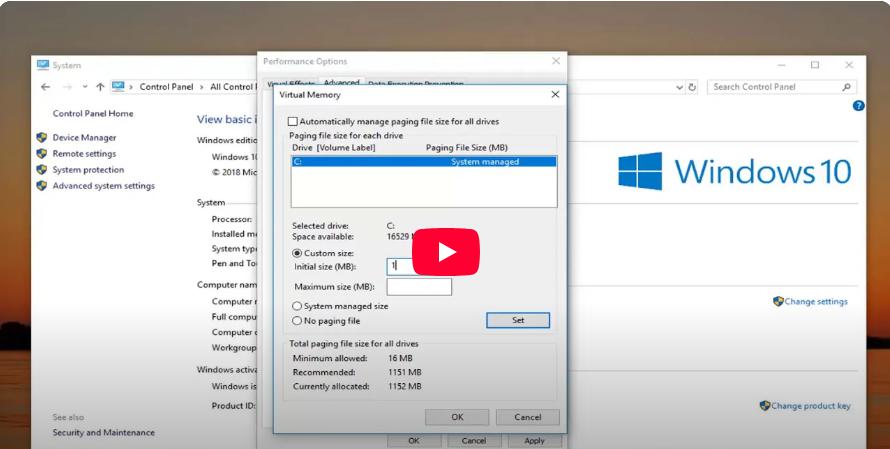890x449 pixels.
Task: Go forward in the System window
Action: 67,87
